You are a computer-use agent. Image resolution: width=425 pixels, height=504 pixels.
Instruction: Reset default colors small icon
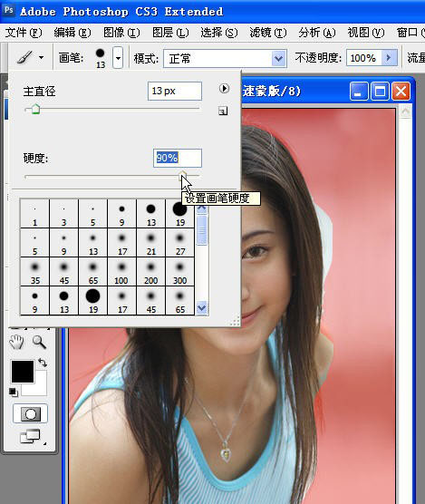[14, 393]
